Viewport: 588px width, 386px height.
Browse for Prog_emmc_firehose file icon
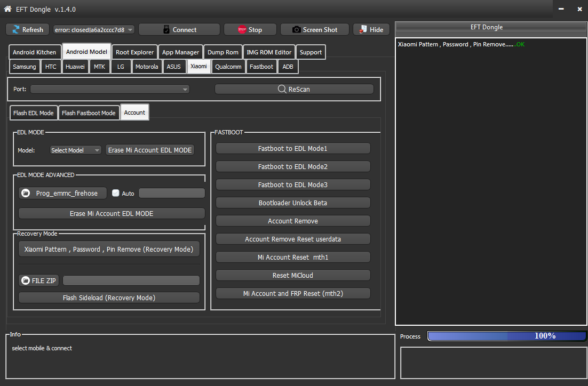coord(26,193)
